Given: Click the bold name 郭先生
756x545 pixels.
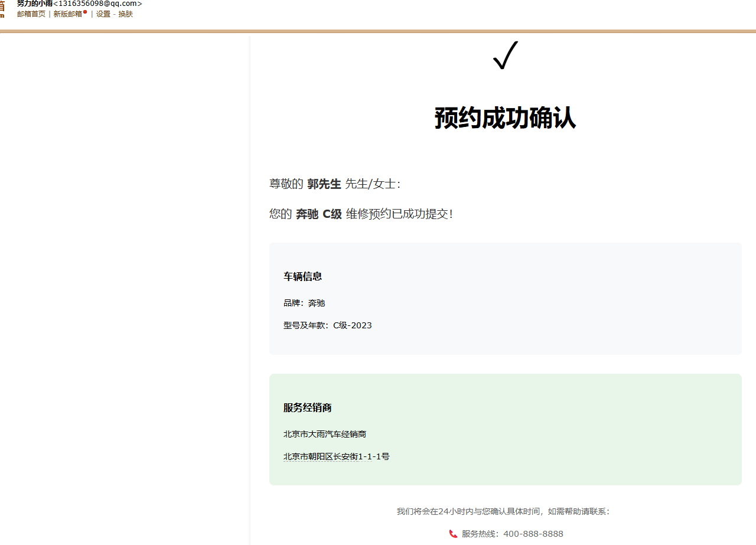Looking at the screenshot, I should point(324,184).
